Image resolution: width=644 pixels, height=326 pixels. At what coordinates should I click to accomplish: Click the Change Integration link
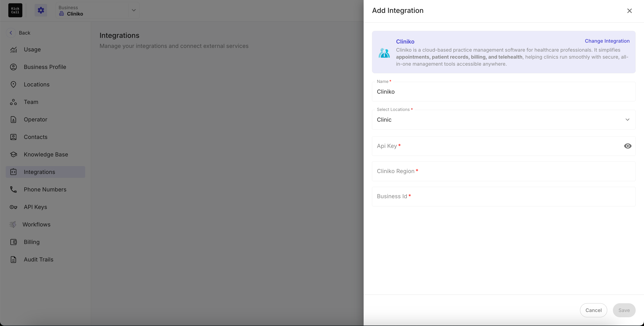pos(607,41)
